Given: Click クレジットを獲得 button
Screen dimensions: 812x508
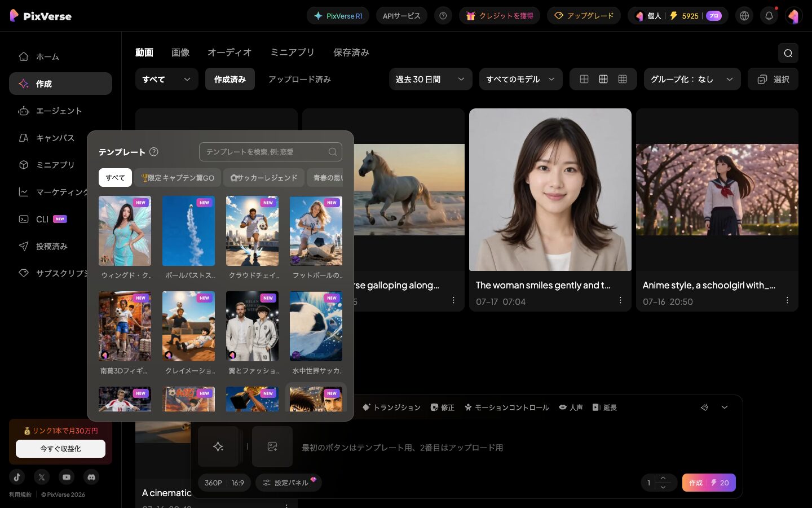Looking at the screenshot, I should tap(500, 16).
